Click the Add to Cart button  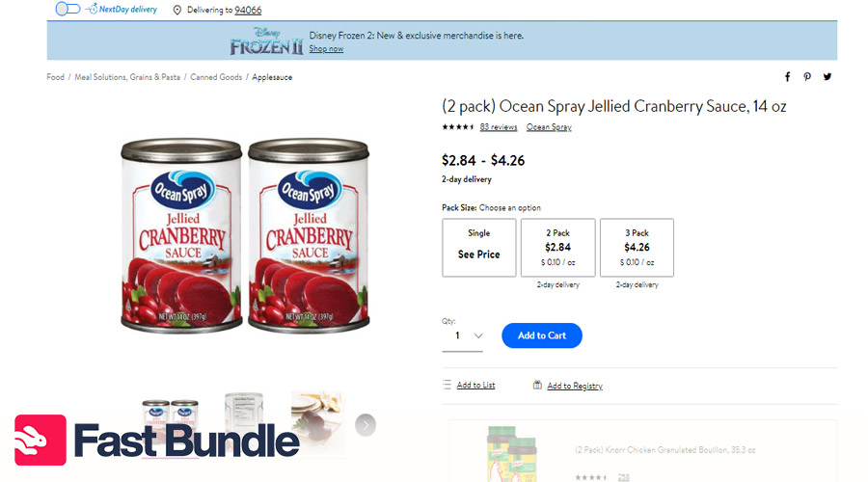(x=542, y=335)
